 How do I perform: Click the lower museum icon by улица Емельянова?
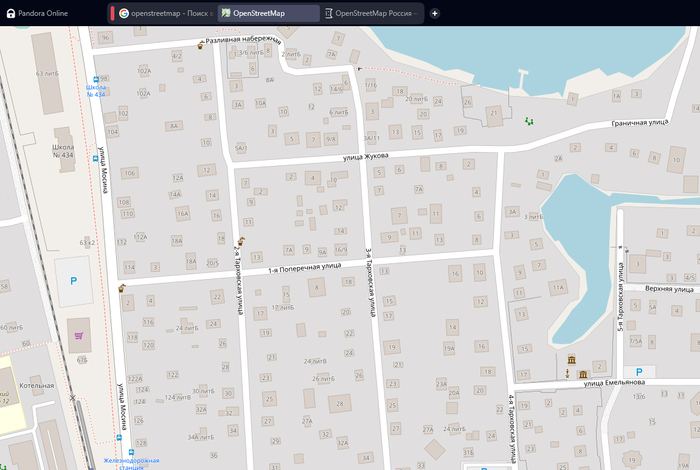582,374
